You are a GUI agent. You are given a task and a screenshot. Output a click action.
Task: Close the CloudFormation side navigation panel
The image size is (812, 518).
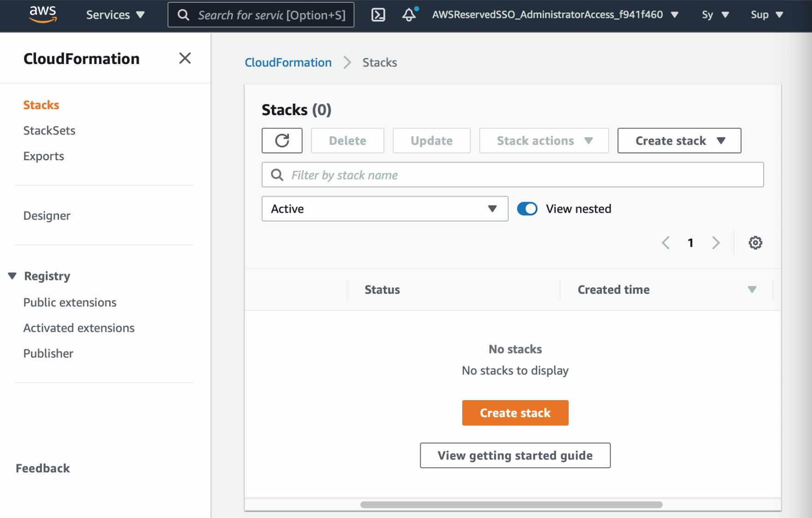[185, 58]
